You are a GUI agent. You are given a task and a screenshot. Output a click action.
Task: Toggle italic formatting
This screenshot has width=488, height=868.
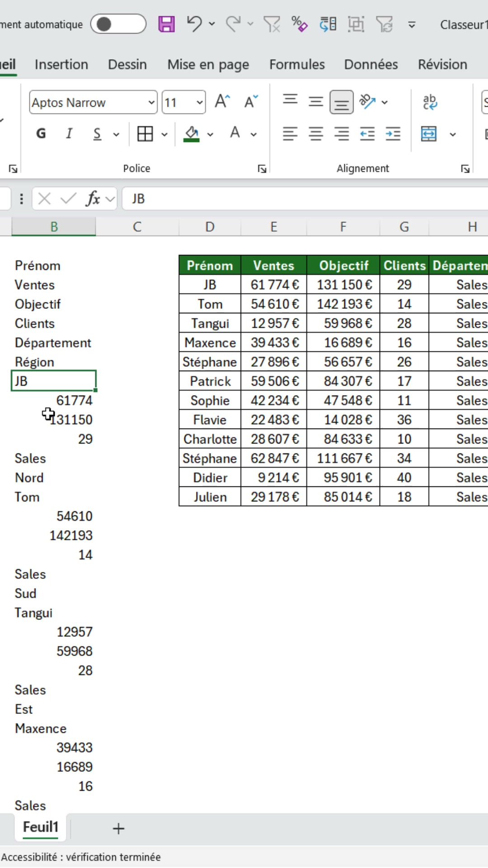point(69,133)
